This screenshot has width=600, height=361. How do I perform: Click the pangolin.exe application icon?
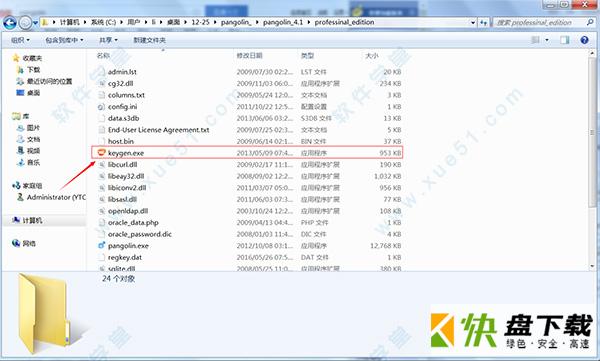point(101,245)
